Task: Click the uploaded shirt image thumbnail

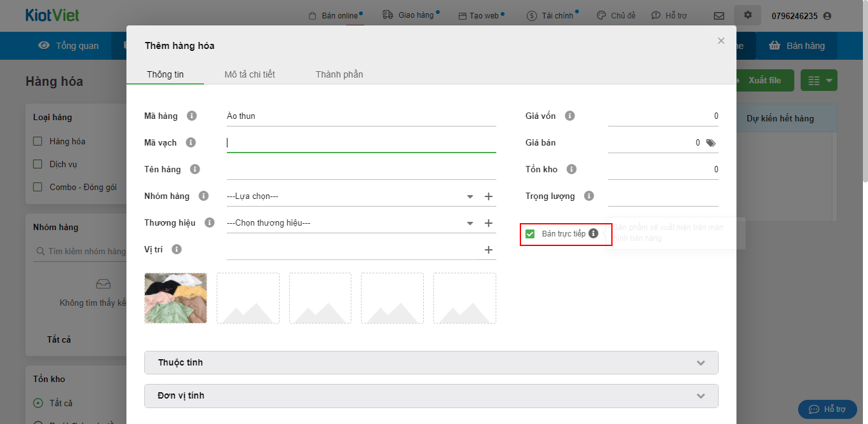Action: point(176,298)
